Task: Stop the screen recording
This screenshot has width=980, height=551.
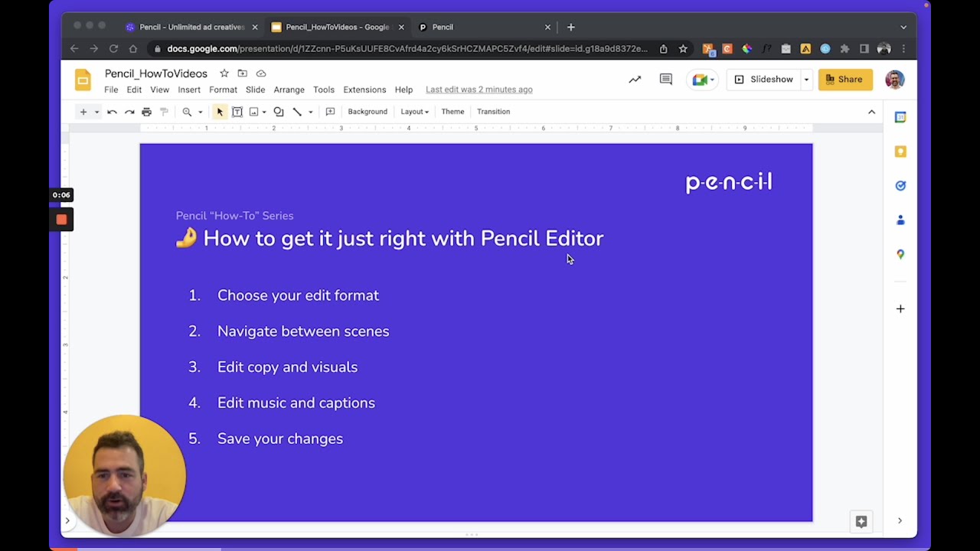Action: coord(61,220)
